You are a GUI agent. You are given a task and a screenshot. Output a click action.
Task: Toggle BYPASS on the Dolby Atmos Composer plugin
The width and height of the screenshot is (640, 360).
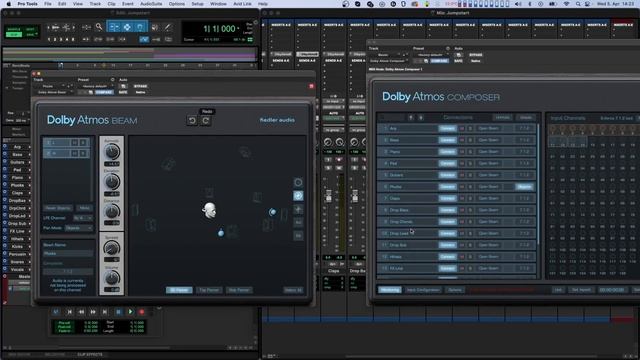476,55
